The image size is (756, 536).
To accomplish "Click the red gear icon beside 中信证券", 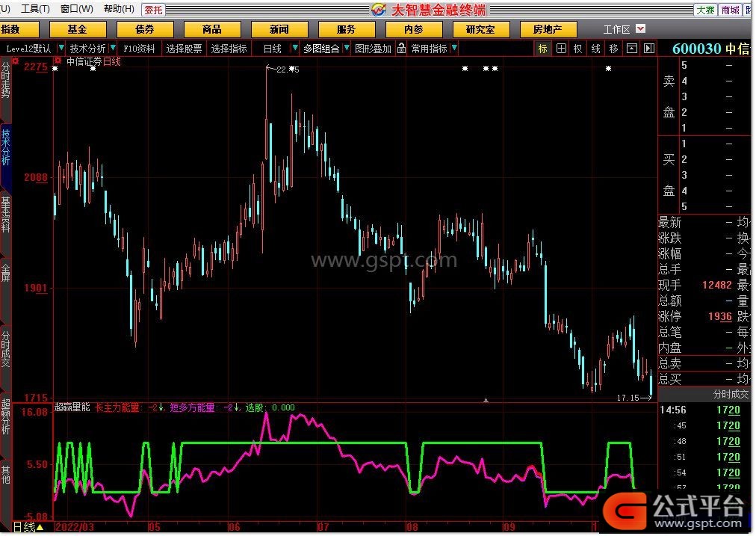I will click(x=58, y=61).
